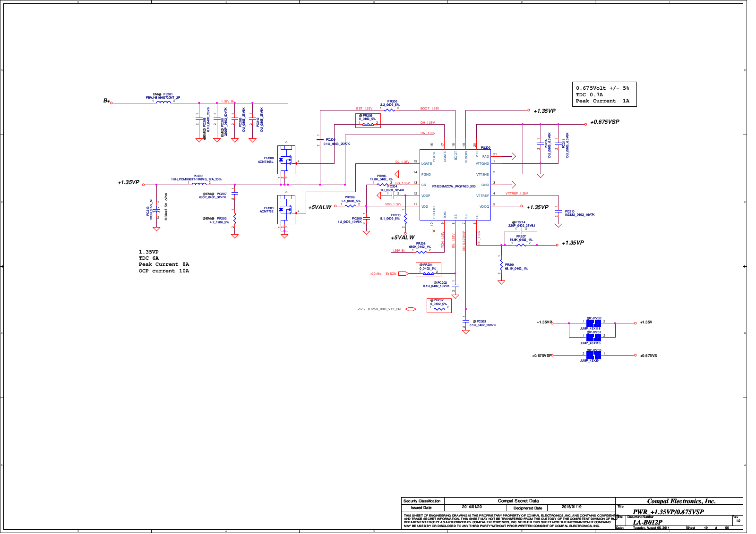
Task: Select the PC209 1U capacitor symbol
Action: tap(366, 219)
